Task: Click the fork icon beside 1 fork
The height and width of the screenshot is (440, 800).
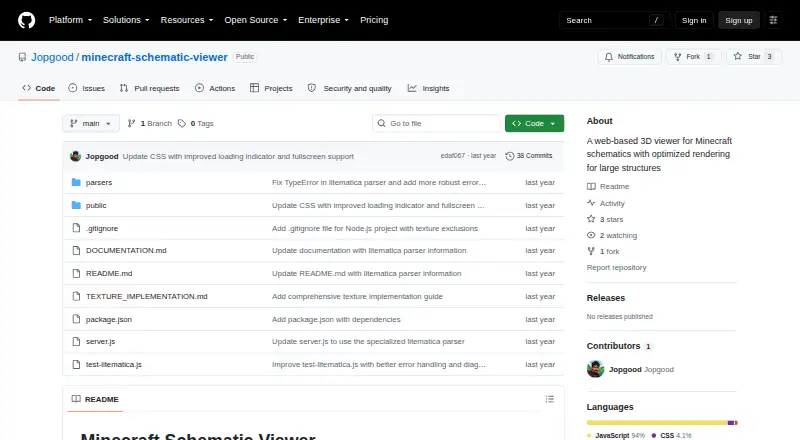Action: coord(591,251)
